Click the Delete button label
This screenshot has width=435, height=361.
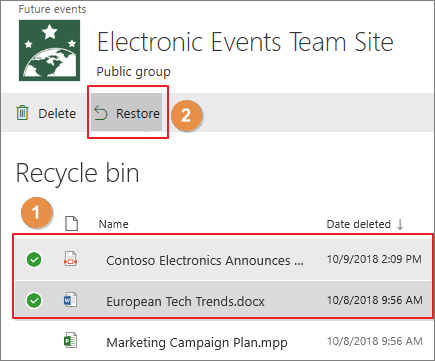pos(57,114)
